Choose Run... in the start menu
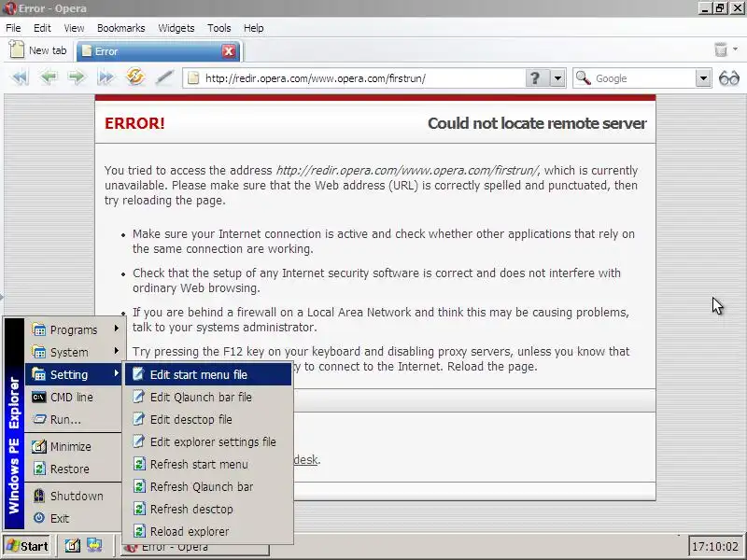 [x=76, y=419]
